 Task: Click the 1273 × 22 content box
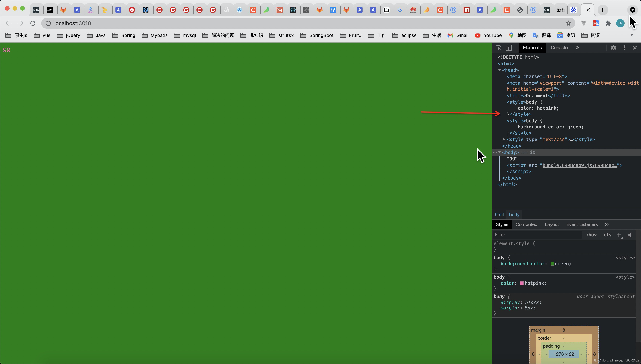click(564, 354)
